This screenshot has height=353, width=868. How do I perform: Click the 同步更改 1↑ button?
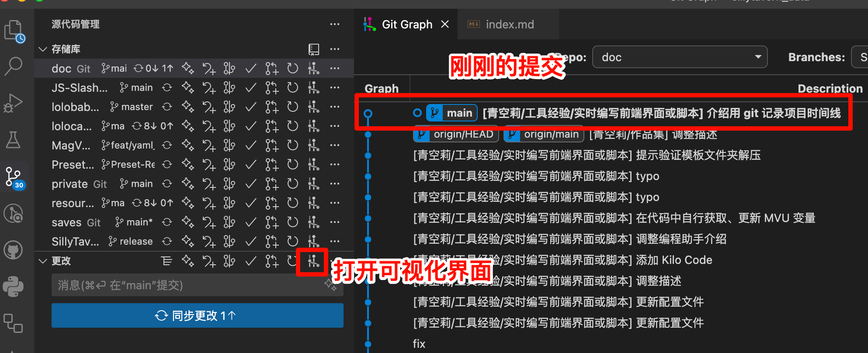coord(197,315)
